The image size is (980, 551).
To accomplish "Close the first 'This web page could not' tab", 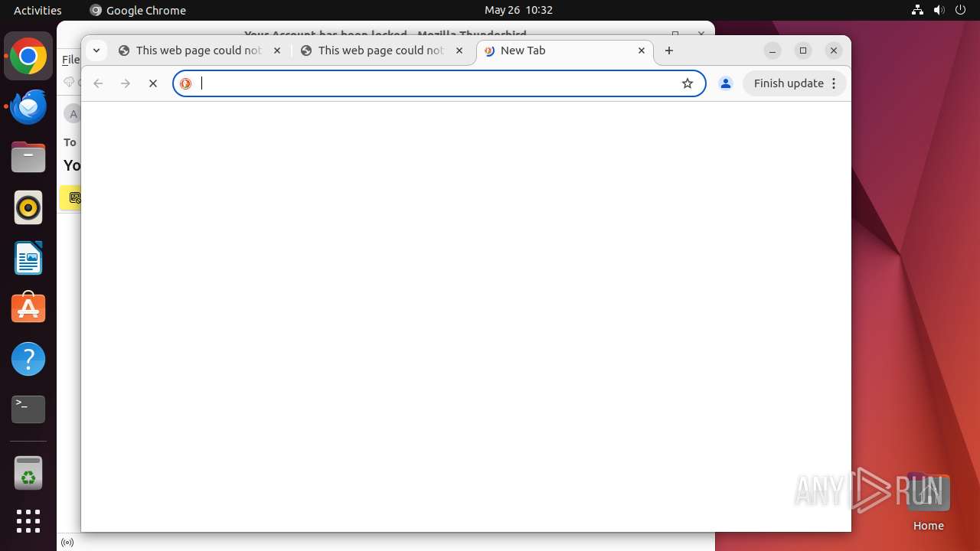I will tap(277, 51).
